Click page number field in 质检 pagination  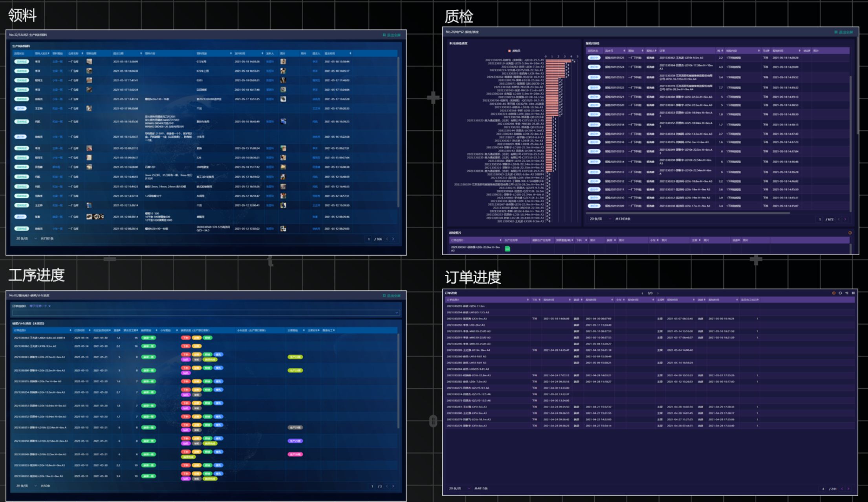coord(820,219)
